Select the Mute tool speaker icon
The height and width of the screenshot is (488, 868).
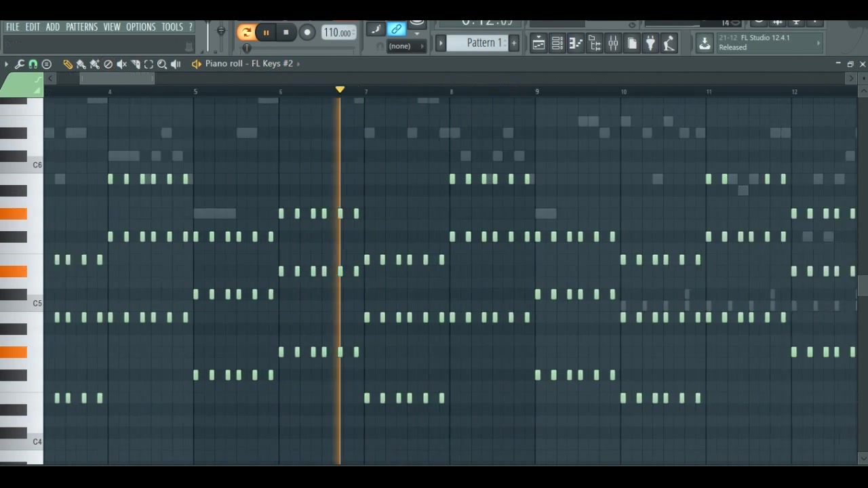coord(122,64)
